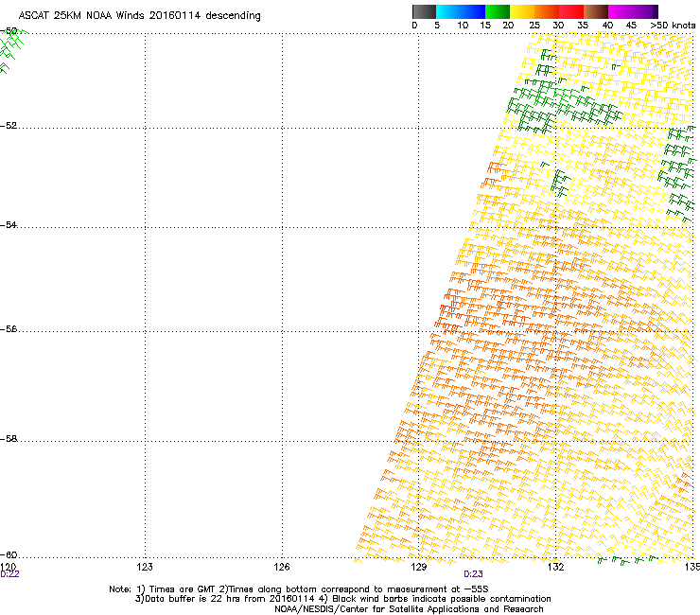Click the magenta 40-45 knots legend swatch
700x615 pixels.
pos(620,11)
